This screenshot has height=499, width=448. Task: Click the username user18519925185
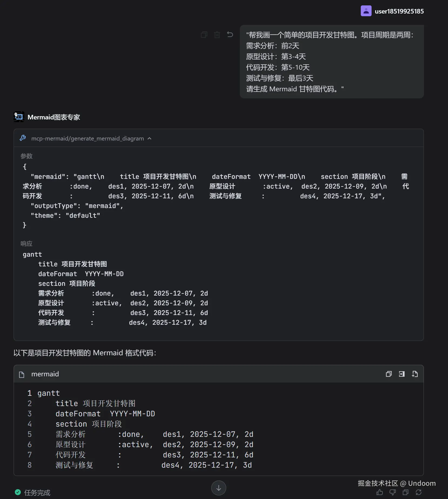(399, 11)
